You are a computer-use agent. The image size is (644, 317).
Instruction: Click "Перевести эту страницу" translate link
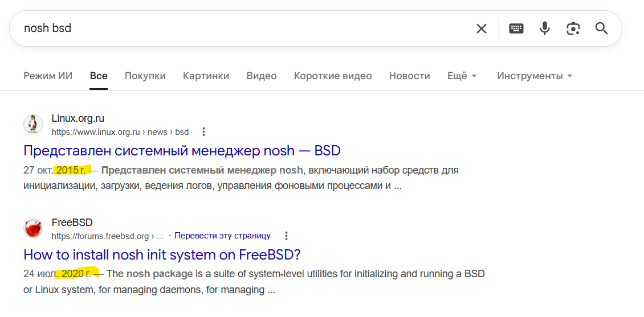222,236
